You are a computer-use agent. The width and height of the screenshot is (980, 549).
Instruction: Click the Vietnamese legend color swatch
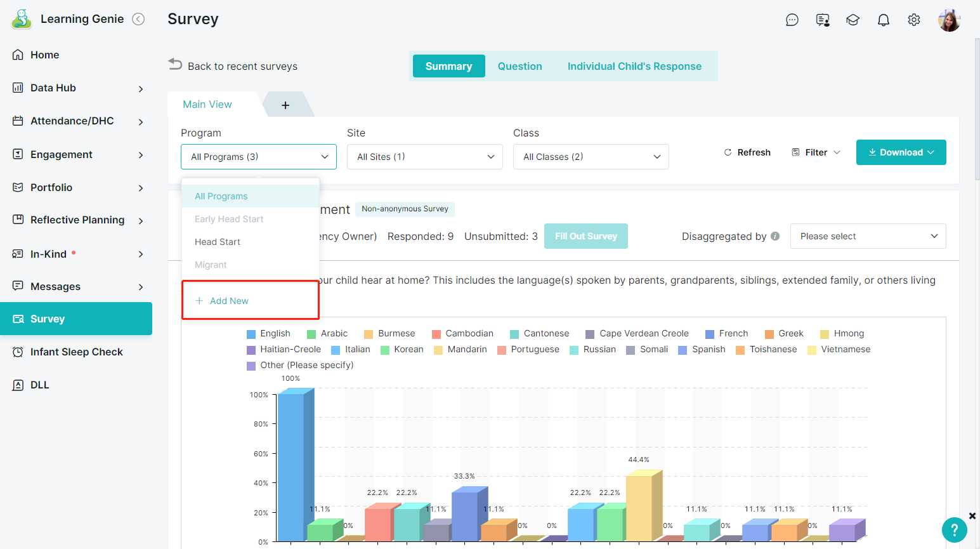click(812, 350)
